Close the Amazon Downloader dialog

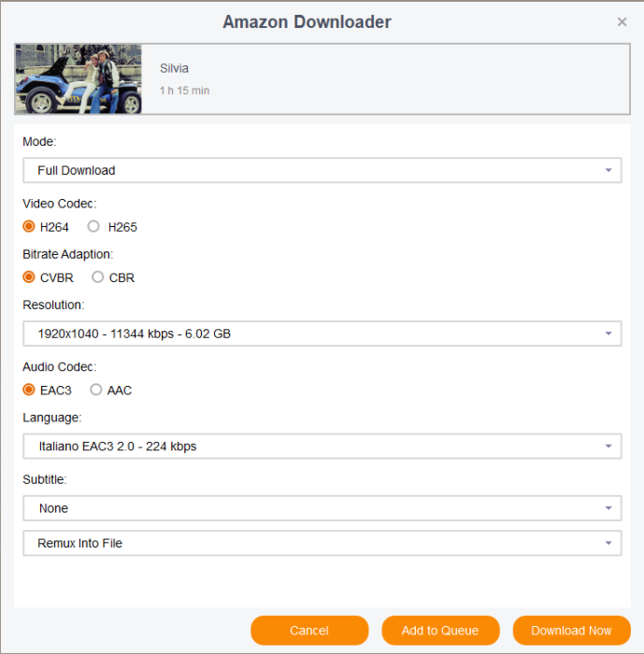click(622, 21)
